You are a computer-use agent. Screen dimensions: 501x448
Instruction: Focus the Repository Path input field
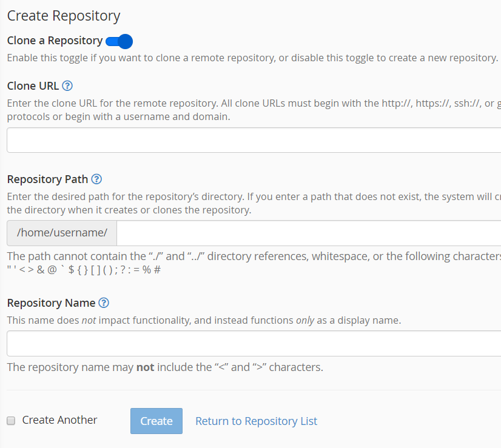pyautogui.click(x=309, y=233)
